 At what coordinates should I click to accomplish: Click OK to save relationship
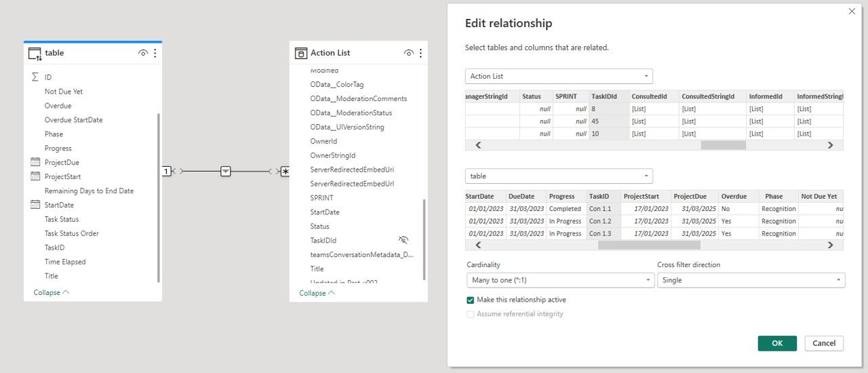777,343
